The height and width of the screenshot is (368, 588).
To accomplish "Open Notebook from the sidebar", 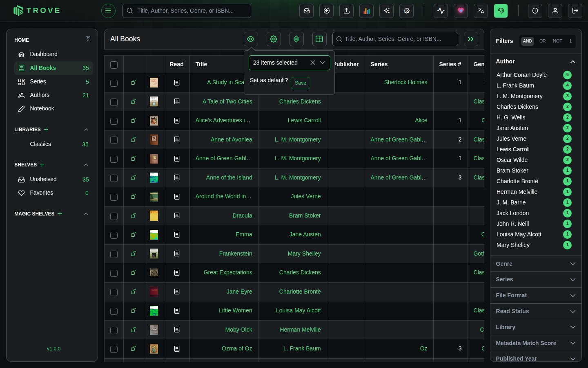I will pos(53,108).
